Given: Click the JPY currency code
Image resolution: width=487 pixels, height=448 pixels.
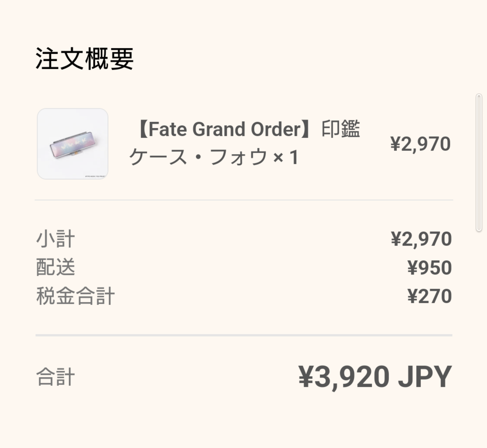Looking at the screenshot, I should point(425,377).
